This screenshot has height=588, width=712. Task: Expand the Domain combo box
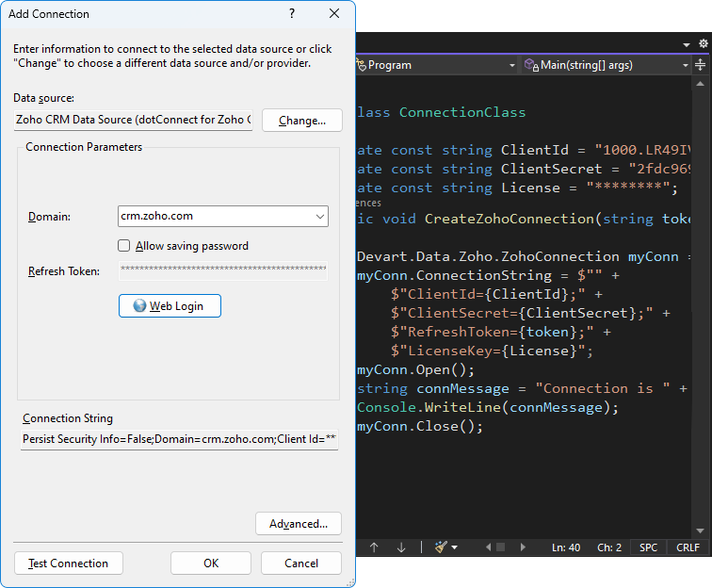pos(320,217)
